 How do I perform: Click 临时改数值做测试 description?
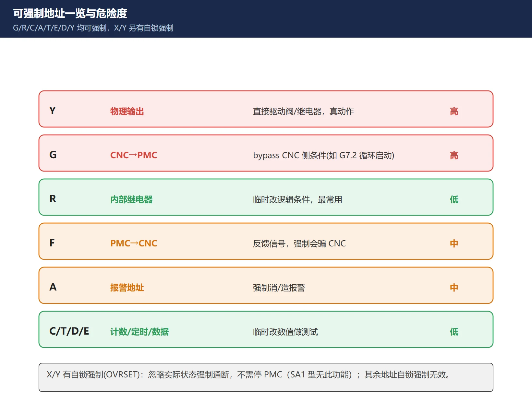click(285, 332)
